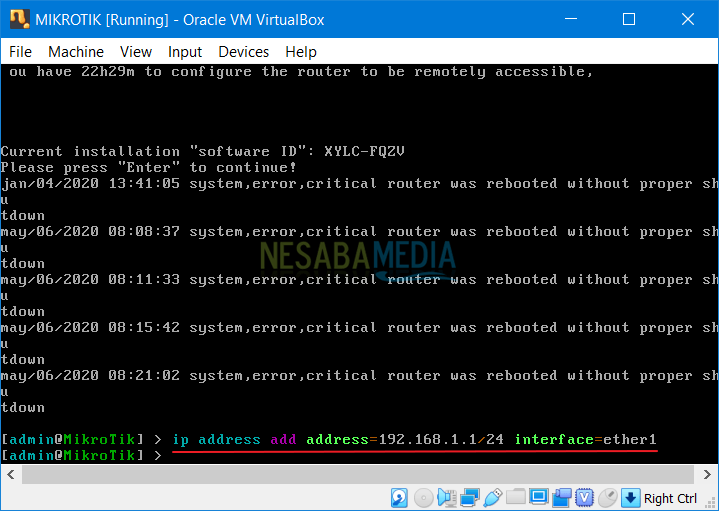
Task: Click the display settings monitor icon
Action: pos(538,498)
